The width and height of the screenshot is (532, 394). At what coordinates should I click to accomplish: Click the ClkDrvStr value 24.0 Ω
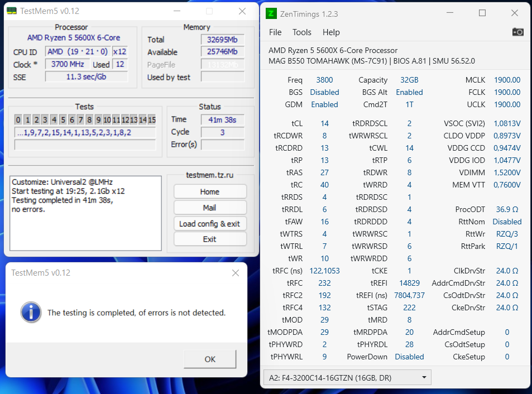point(507,271)
